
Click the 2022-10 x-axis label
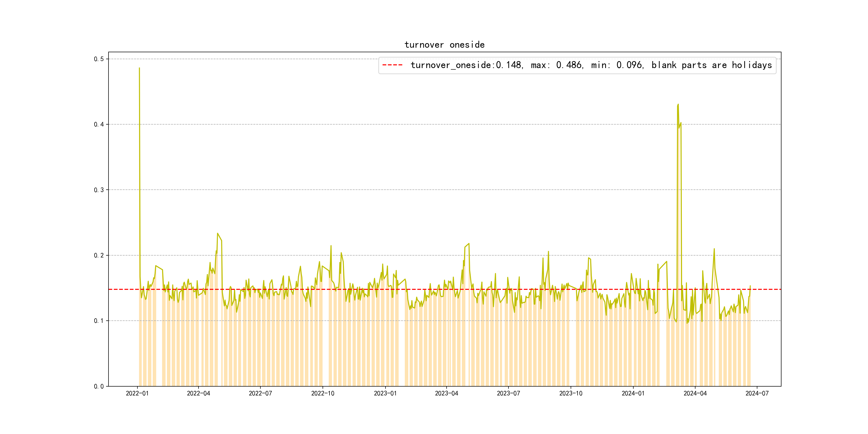[323, 394]
